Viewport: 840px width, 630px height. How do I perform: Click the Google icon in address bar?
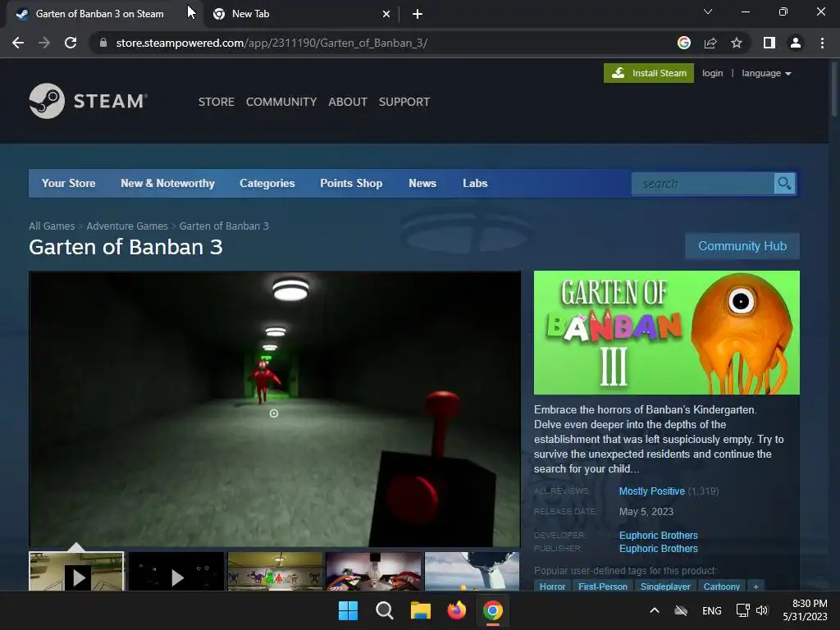click(683, 43)
